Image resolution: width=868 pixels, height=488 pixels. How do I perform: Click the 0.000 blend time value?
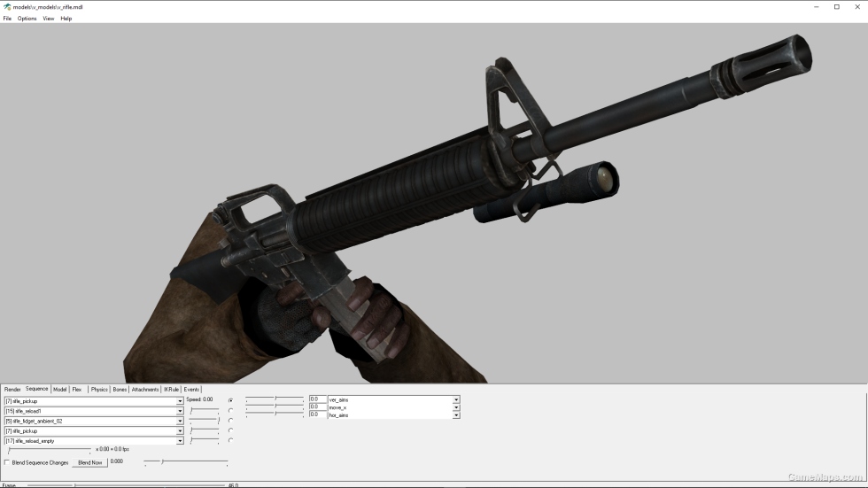(x=116, y=461)
